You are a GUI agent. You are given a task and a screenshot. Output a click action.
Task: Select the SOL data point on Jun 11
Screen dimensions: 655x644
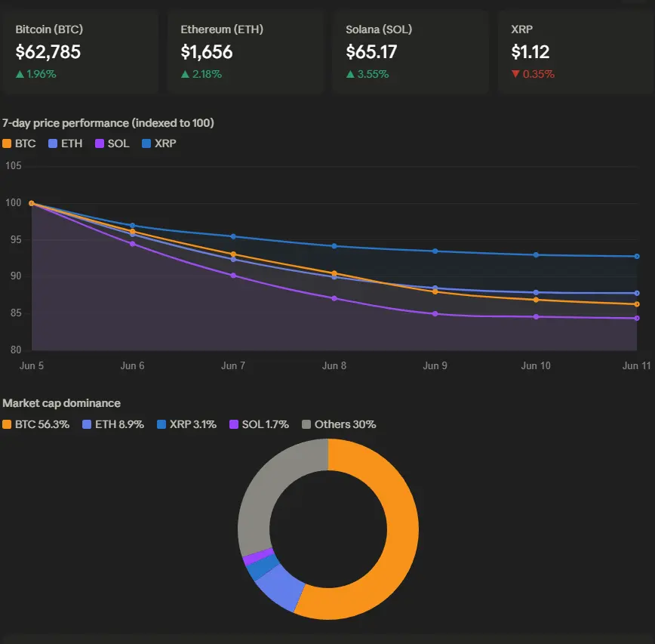pos(637,319)
